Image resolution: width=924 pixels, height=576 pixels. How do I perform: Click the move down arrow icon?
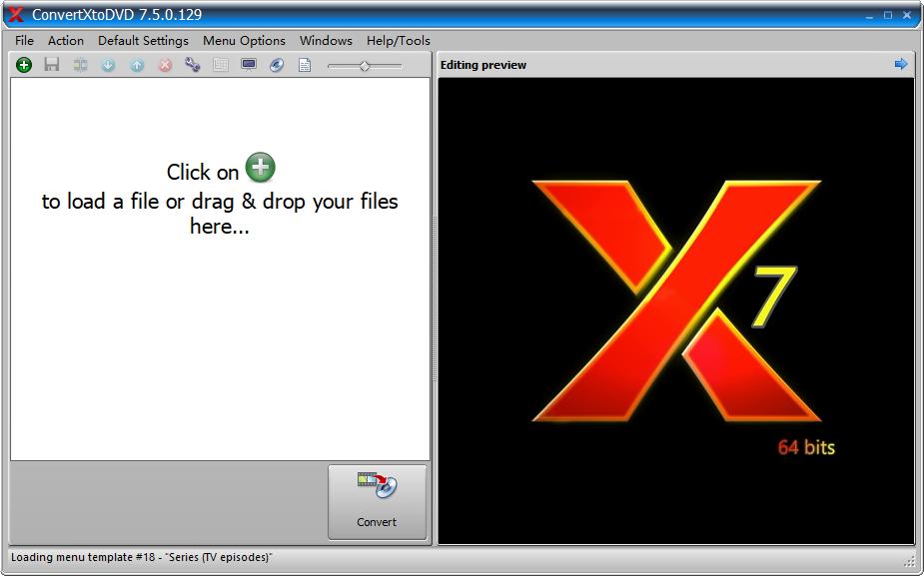[x=108, y=65]
